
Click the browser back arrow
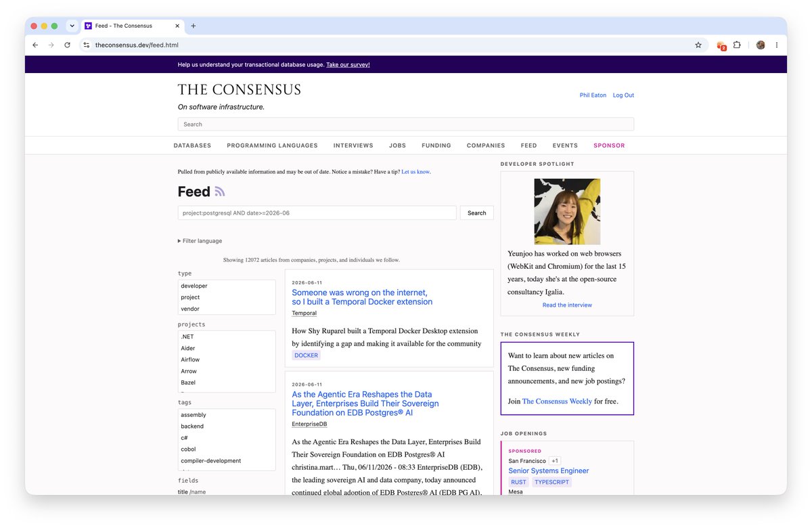[x=35, y=45]
